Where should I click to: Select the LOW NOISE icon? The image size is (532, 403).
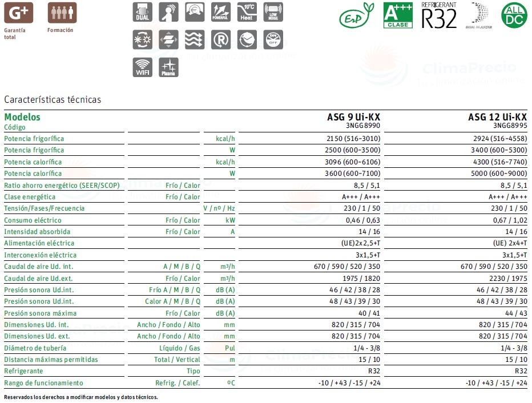(273, 12)
